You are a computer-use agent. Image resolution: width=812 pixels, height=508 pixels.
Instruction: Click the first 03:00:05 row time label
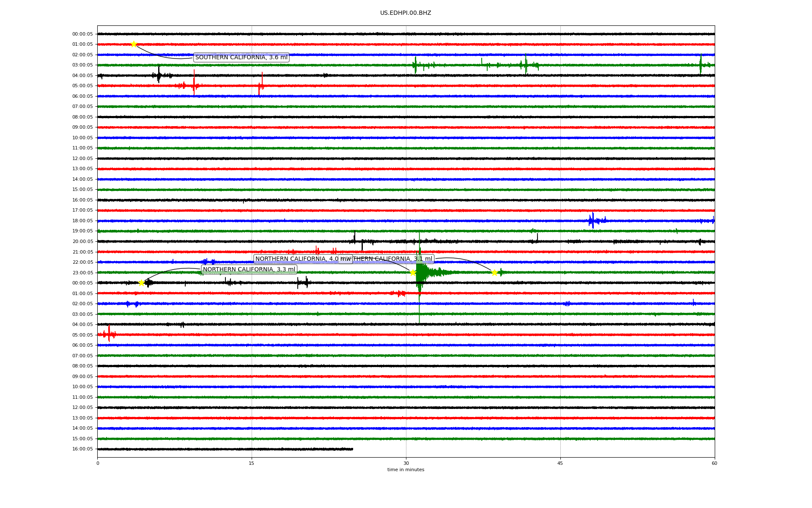point(82,65)
